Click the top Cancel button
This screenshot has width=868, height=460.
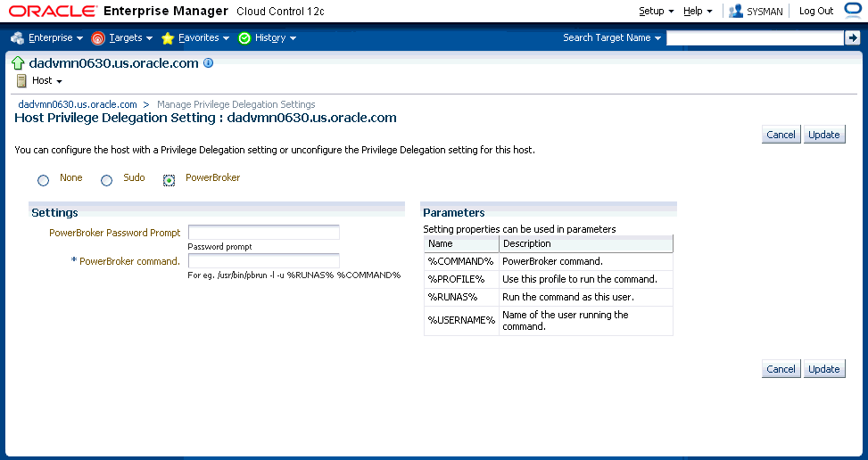pyautogui.click(x=781, y=135)
